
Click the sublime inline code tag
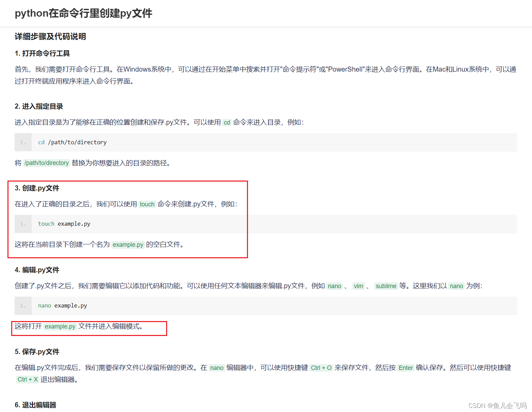click(386, 286)
